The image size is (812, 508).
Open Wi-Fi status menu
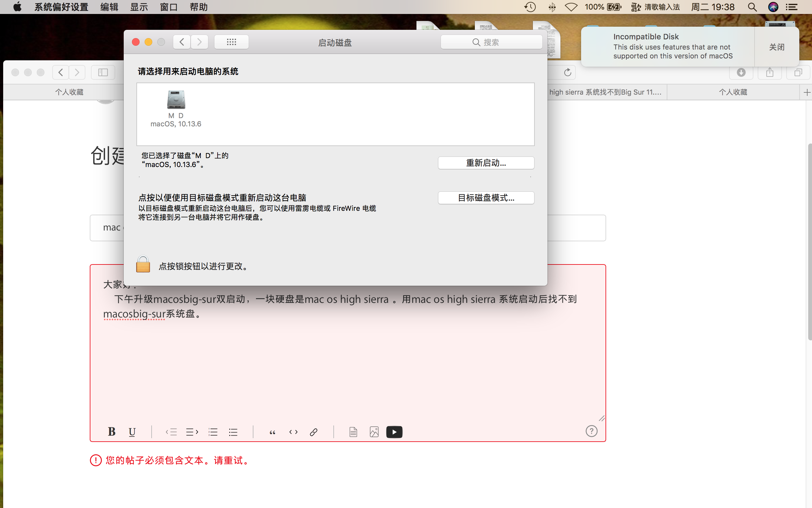[571, 7]
